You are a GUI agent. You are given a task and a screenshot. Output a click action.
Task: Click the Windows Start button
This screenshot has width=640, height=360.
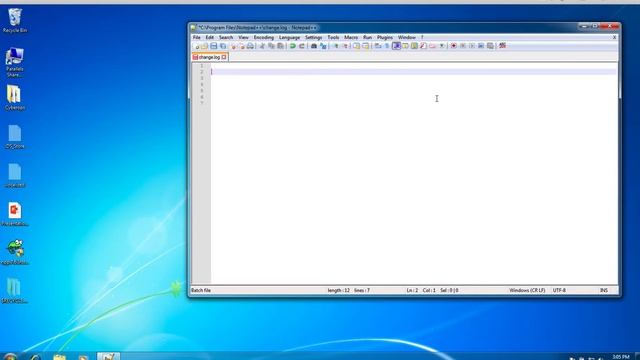[x=11, y=356]
